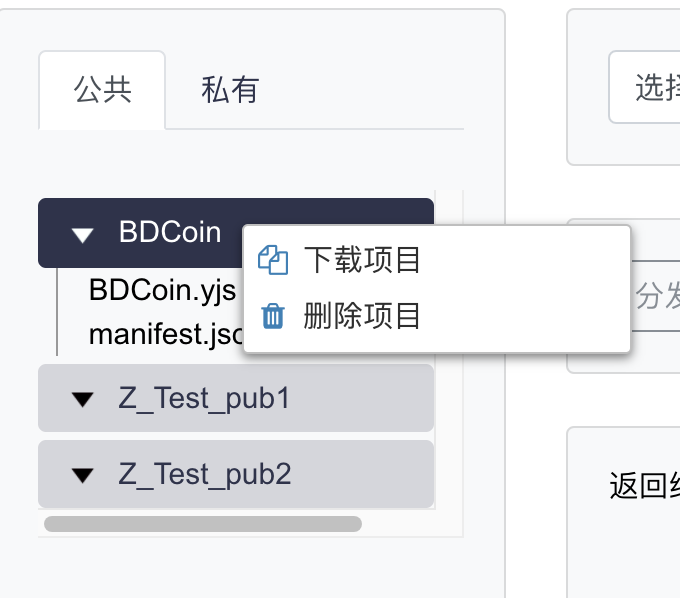The height and width of the screenshot is (598, 680).
Task: Click the 分发 input field
Action: click(657, 297)
